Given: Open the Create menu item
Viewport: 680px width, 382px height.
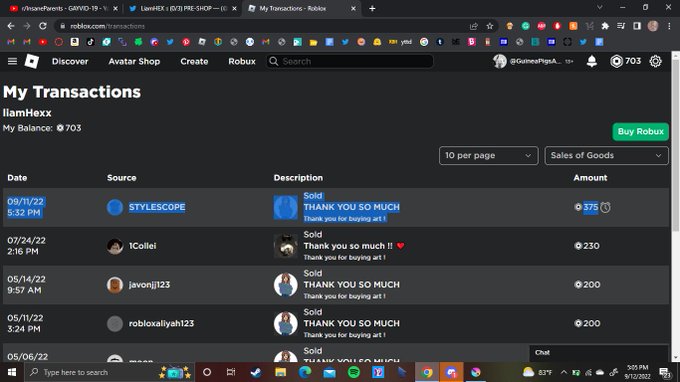Looking at the screenshot, I should (194, 61).
